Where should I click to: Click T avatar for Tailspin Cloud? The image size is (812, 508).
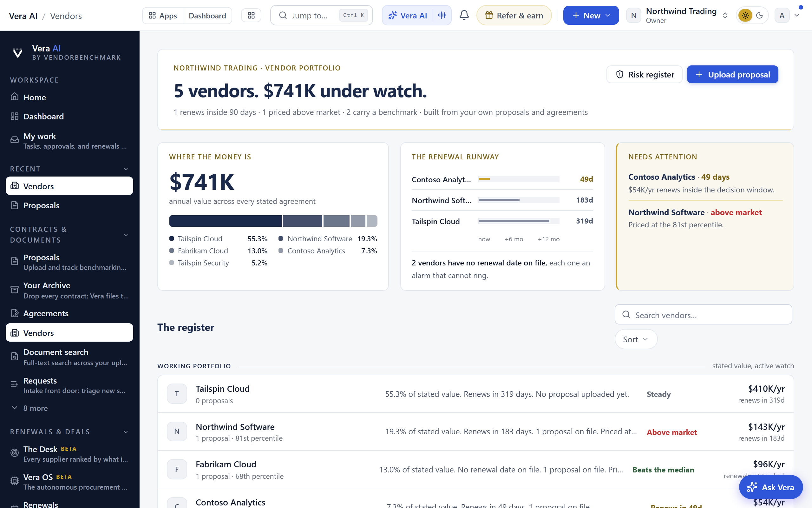(177, 394)
